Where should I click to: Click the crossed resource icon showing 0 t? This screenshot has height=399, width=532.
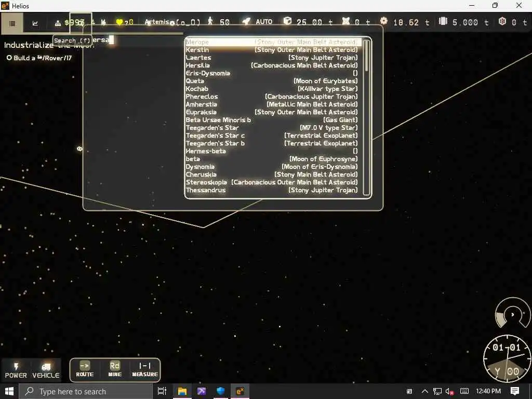point(345,21)
